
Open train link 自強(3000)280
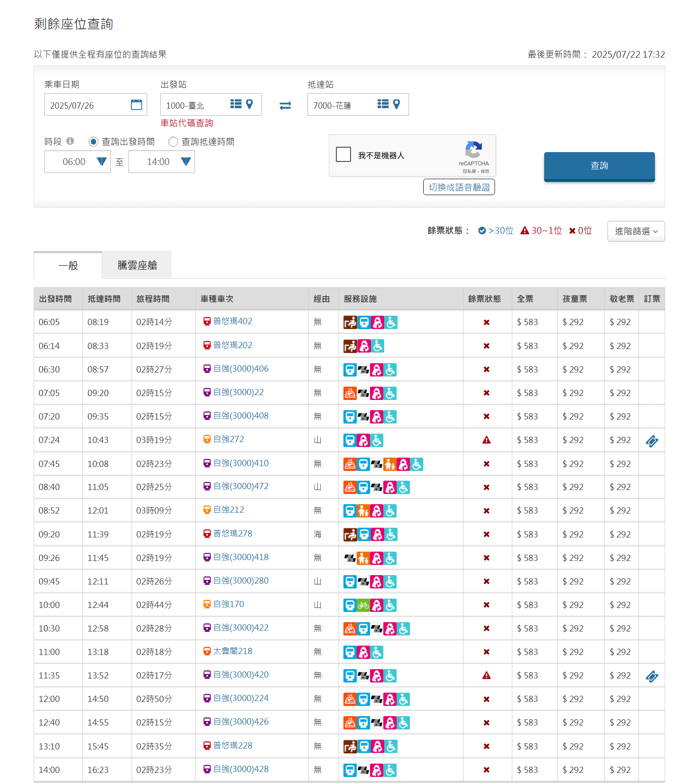point(241,580)
